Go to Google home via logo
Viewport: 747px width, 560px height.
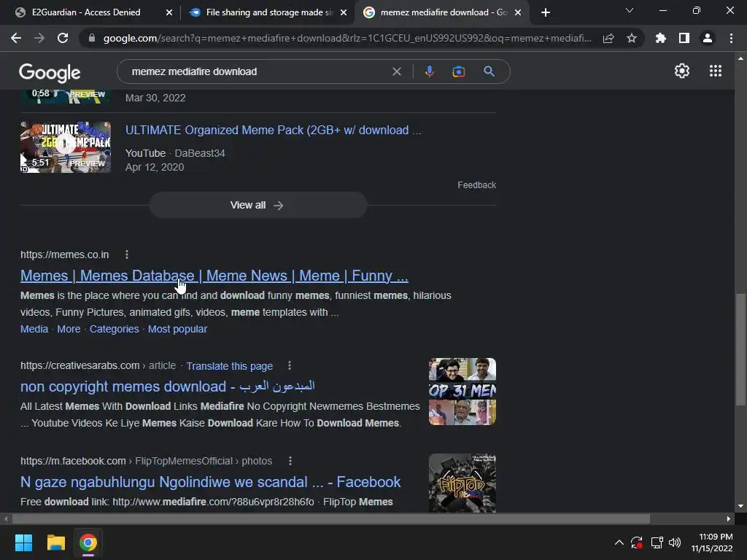pos(50,72)
